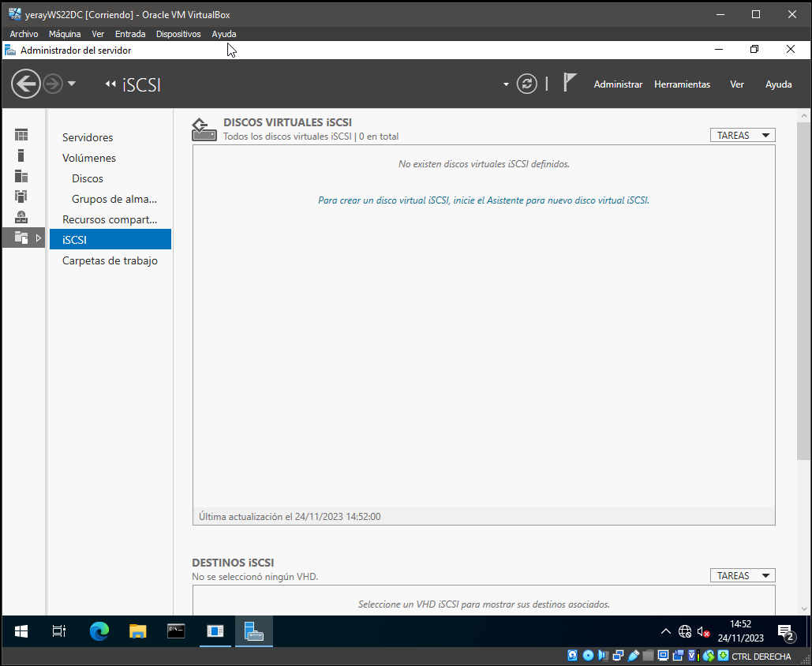Image resolution: width=812 pixels, height=666 pixels.
Task: Refresh Server Manager with the circular arrows
Action: [x=526, y=84]
